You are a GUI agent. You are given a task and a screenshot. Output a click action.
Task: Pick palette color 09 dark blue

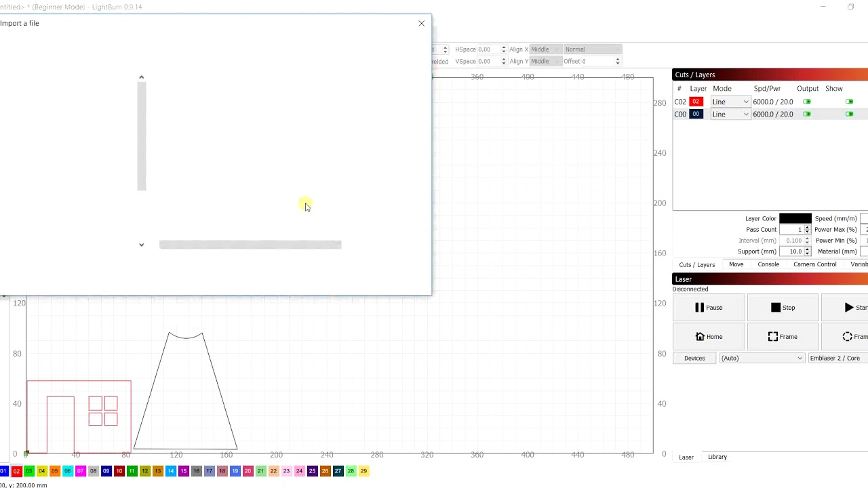(x=106, y=471)
